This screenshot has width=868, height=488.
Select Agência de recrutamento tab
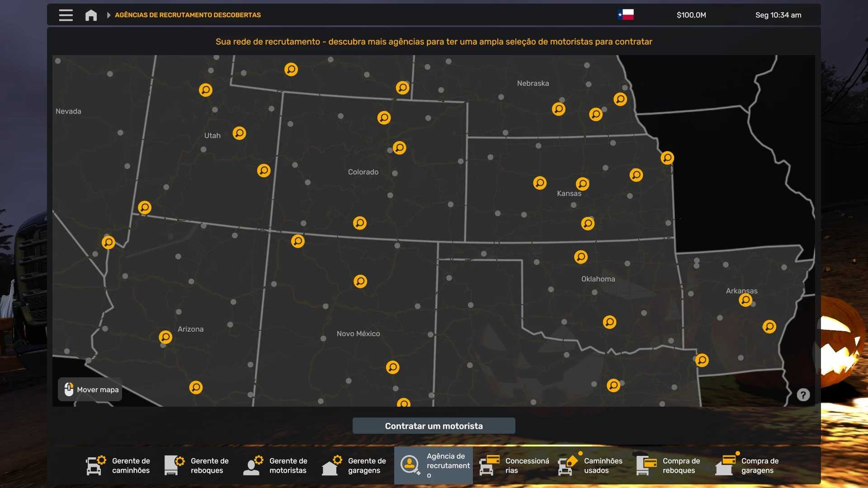[x=433, y=465]
